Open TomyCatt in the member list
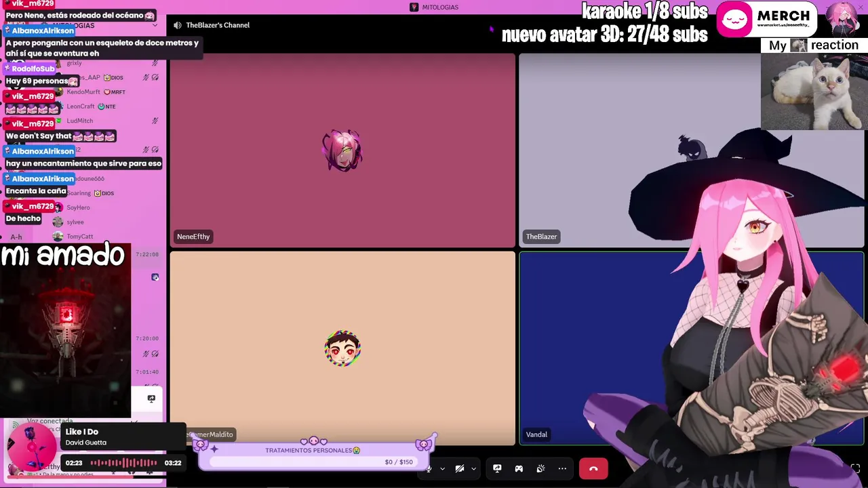Image resolution: width=868 pixels, height=488 pixels. point(80,237)
